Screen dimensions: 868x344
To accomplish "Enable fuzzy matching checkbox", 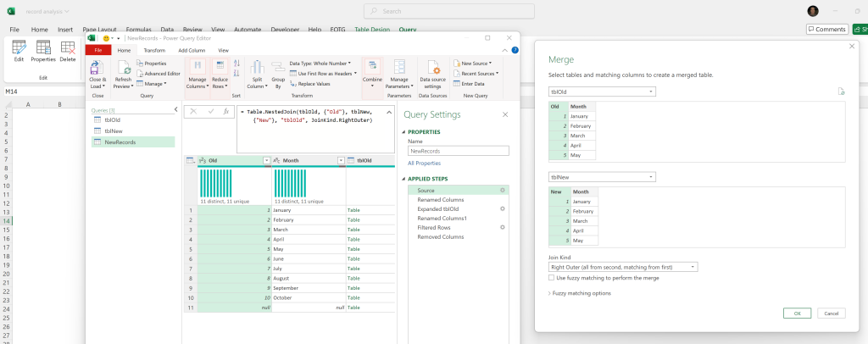I will (x=551, y=278).
